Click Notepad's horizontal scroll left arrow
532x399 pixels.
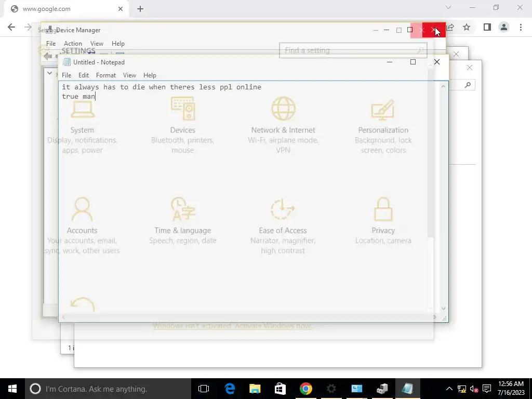tap(63, 317)
